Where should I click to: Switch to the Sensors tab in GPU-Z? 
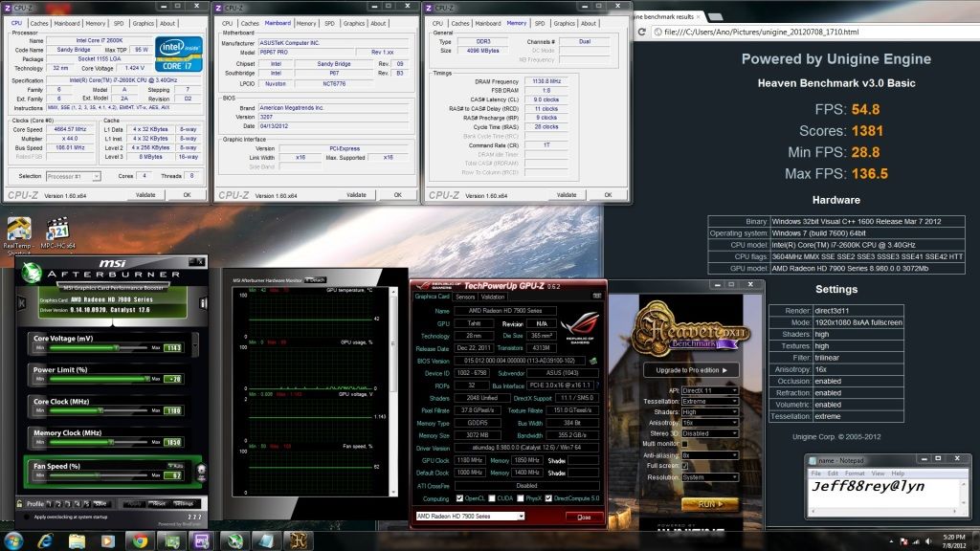pyautogui.click(x=466, y=297)
